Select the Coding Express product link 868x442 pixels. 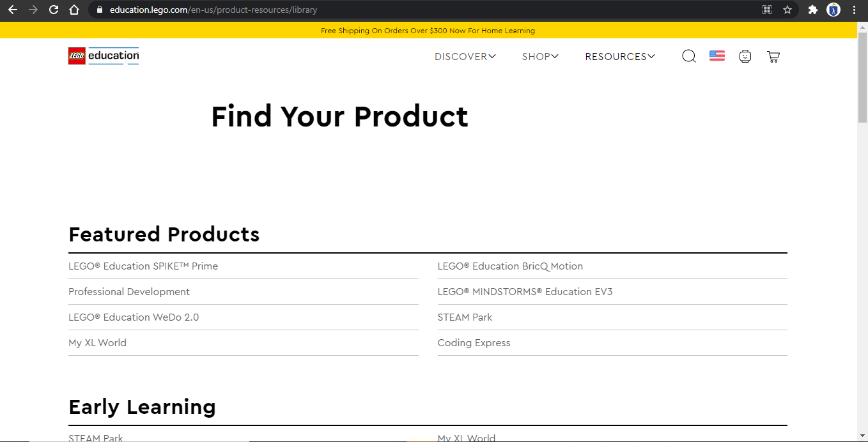[474, 343]
